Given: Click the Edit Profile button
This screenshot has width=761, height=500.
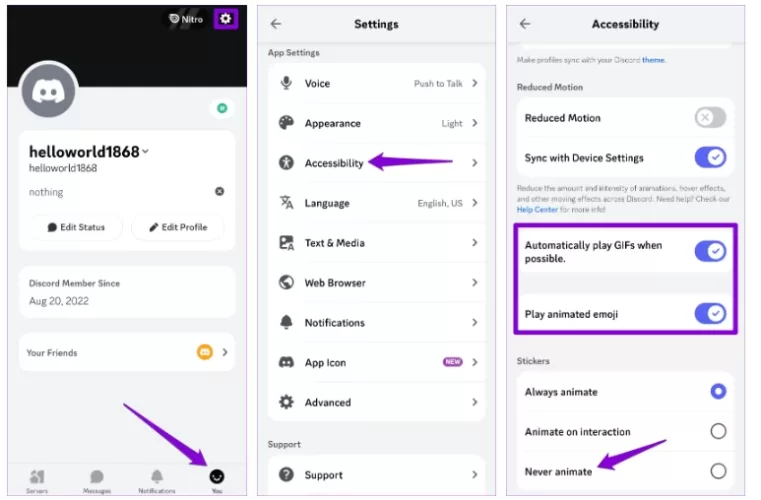Looking at the screenshot, I should (x=178, y=227).
